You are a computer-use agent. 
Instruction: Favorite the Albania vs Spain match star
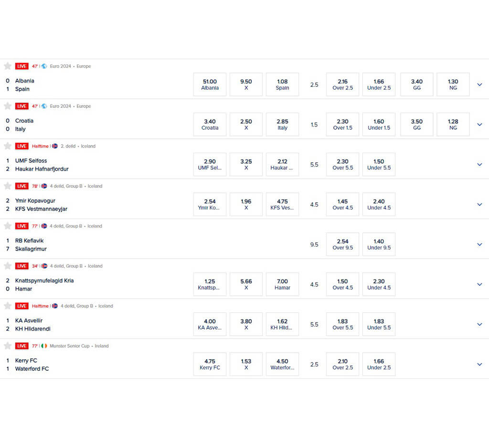tap(8, 66)
